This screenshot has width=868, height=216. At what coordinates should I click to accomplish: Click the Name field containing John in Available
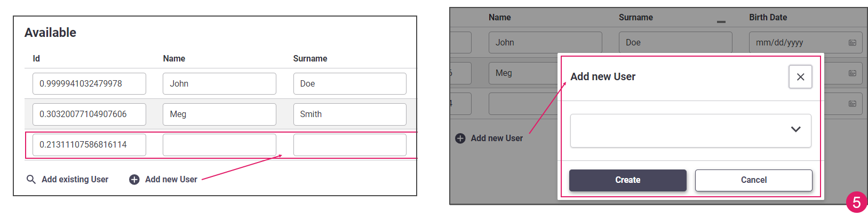pos(219,84)
